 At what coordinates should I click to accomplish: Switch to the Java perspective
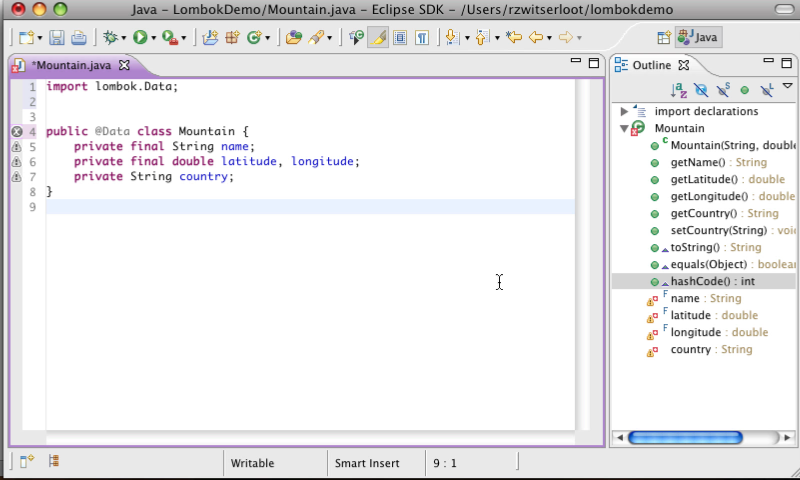[698, 38]
